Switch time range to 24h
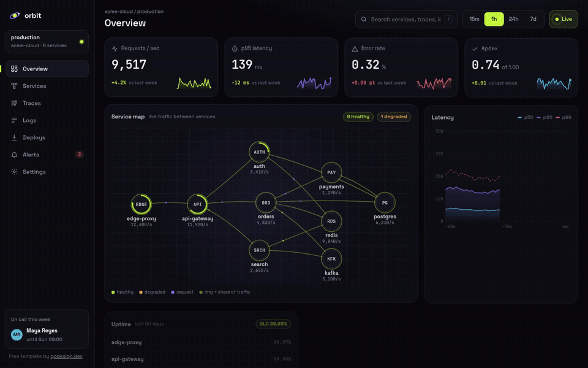The width and height of the screenshot is (588, 368). (513, 19)
